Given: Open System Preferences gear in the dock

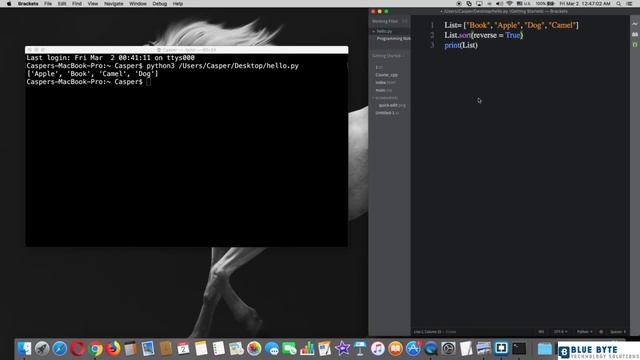Looking at the screenshot, I should coord(448,349).
